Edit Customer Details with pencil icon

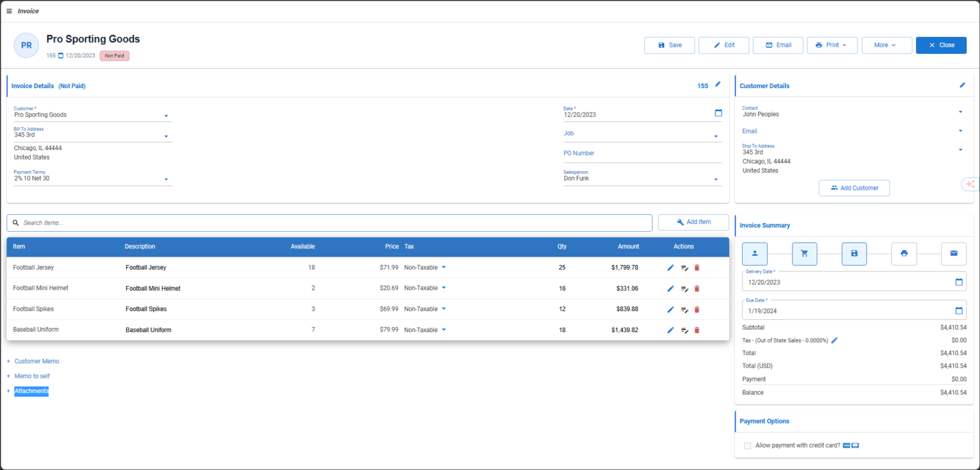[x=962, y=85]
